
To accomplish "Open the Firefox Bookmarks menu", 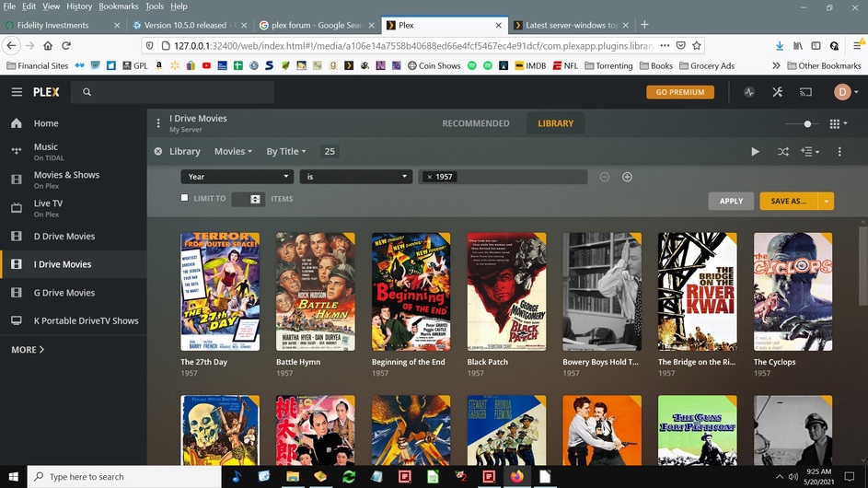I will pos(119,6).
